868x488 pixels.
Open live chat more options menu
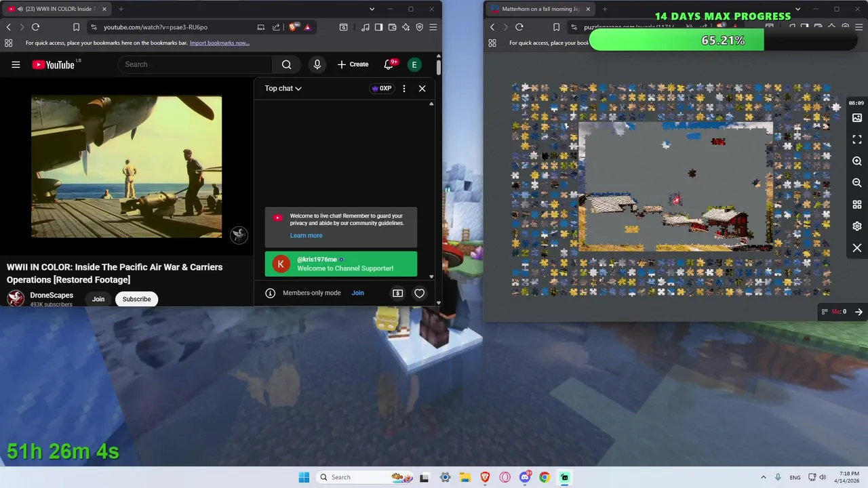404,88
